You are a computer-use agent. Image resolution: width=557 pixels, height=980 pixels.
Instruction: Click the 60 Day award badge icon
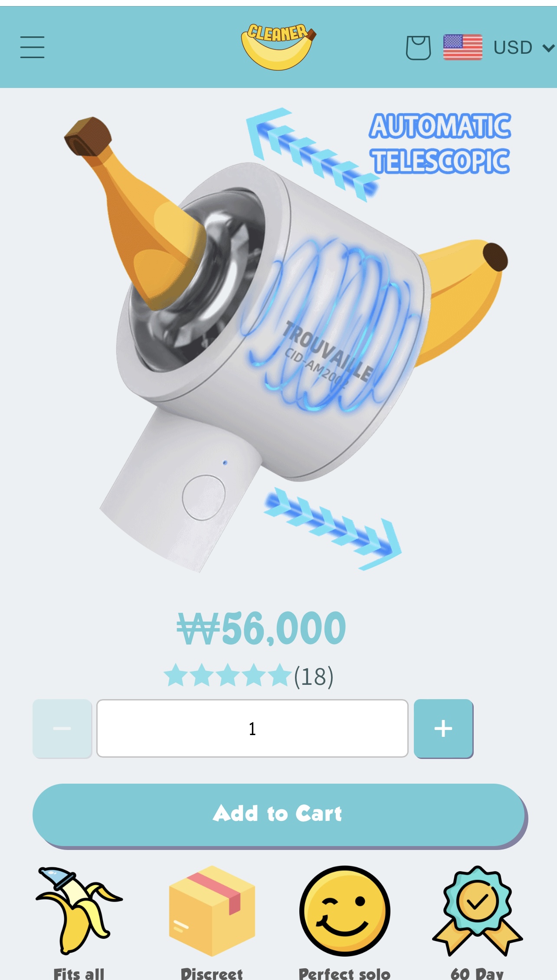click(478, 911)
